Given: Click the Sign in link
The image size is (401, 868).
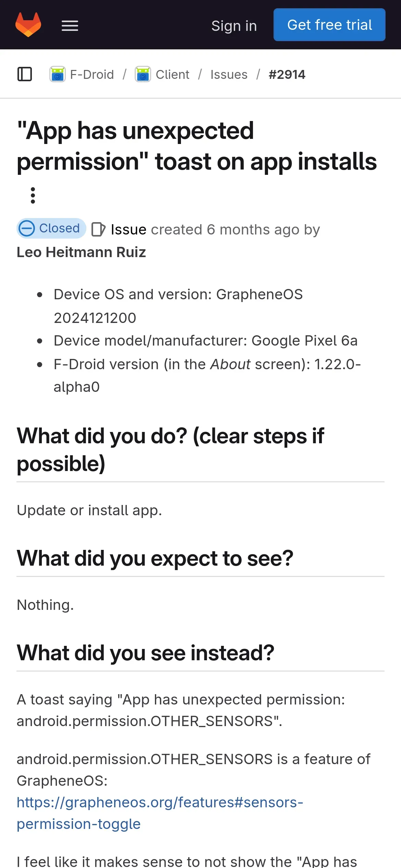Looking at the screenshot, I should click(x=234, y=26).
